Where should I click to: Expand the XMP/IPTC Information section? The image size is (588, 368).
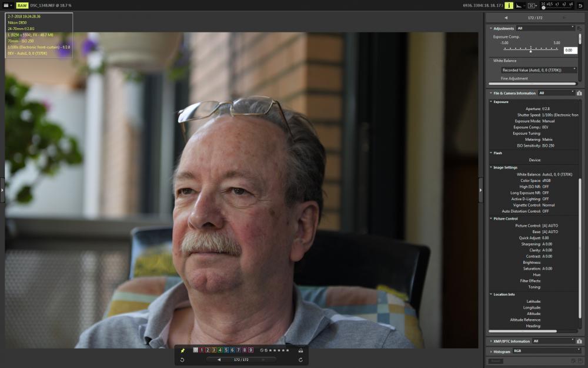click(x=491, y=341)
